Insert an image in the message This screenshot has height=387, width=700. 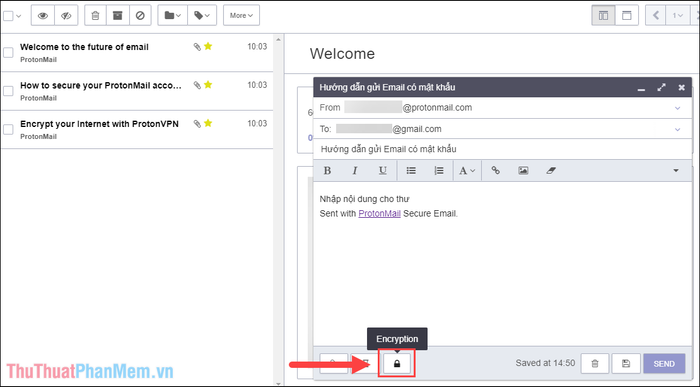(523, 171)
